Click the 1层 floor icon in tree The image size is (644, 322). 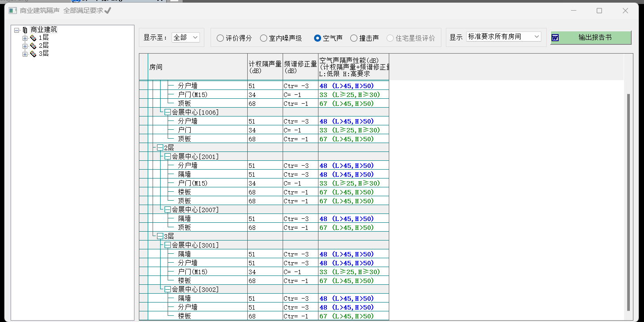[33, 39]
